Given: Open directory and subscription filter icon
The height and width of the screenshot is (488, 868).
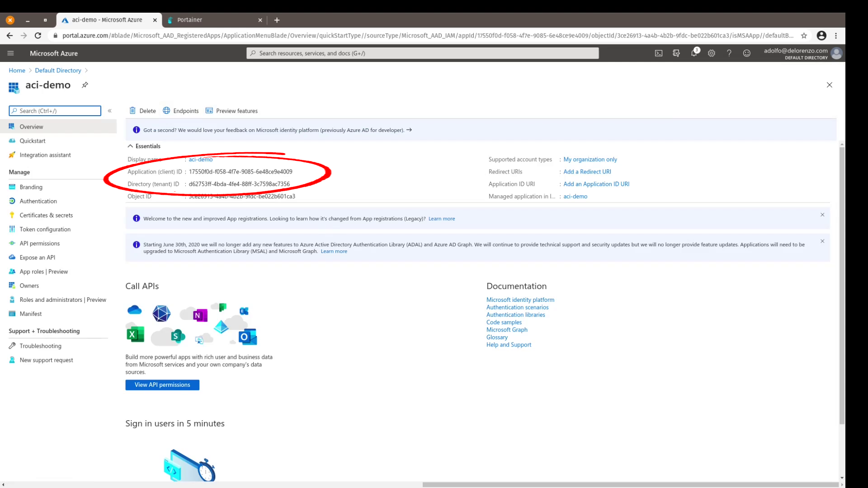Looking at the screenshot, I should pos(676,53).
